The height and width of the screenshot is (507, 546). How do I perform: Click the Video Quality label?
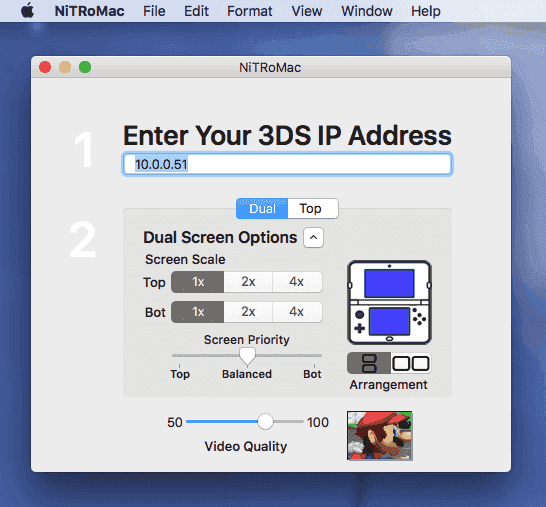[x=246, y=446]
